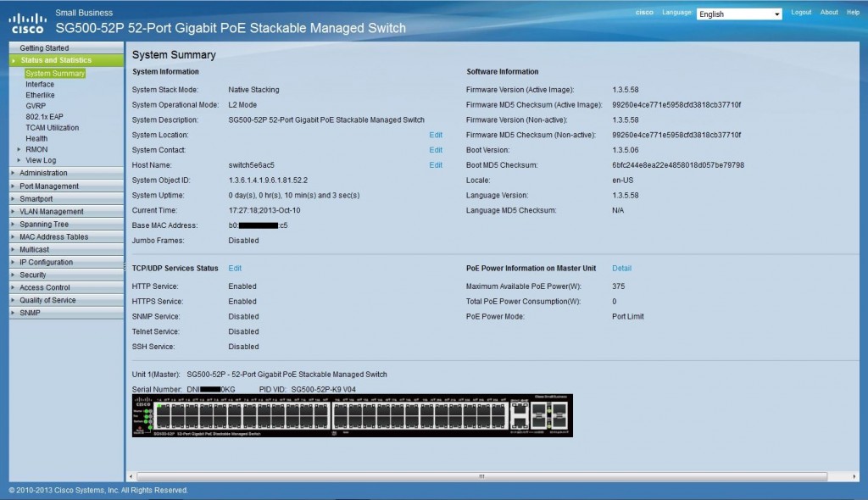Image resolution: width=868 pixels, height=500 pixels.
Task: Edit the TCP/UDP Services Status
Action: (235, 268)
